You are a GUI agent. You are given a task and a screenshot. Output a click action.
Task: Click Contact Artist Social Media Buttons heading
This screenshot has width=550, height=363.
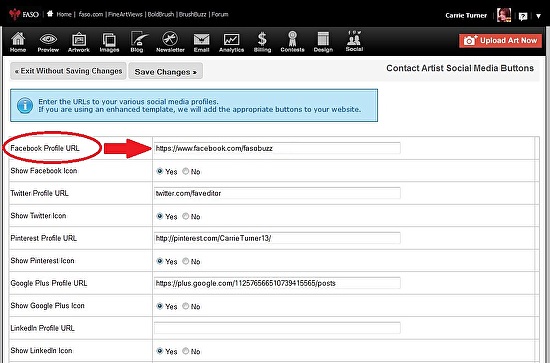tap(460, 68)
